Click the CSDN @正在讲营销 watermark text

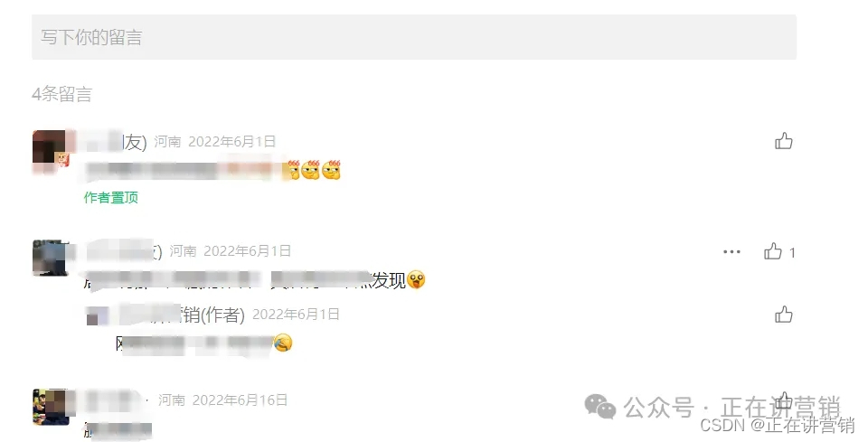(778, 425)
